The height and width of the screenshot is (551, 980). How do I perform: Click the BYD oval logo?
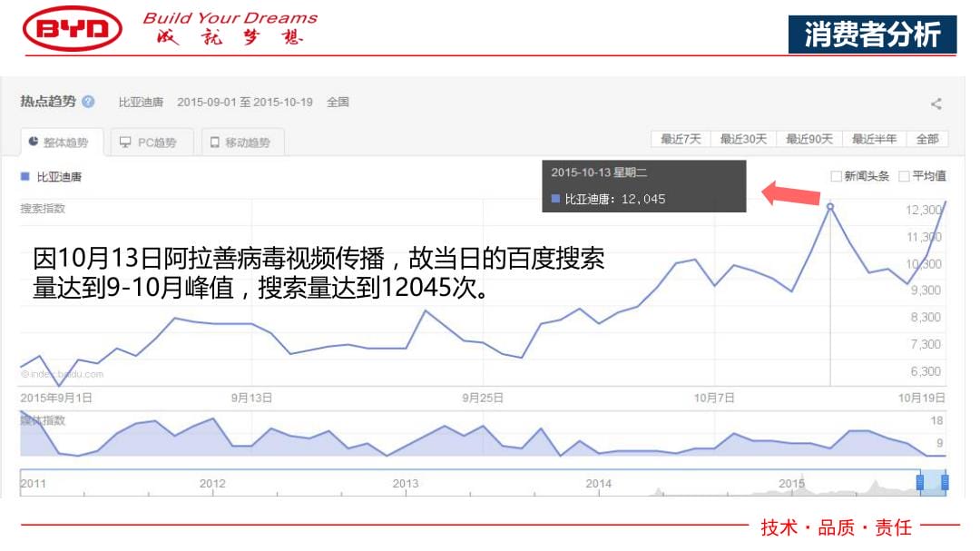tap(73, 29)
